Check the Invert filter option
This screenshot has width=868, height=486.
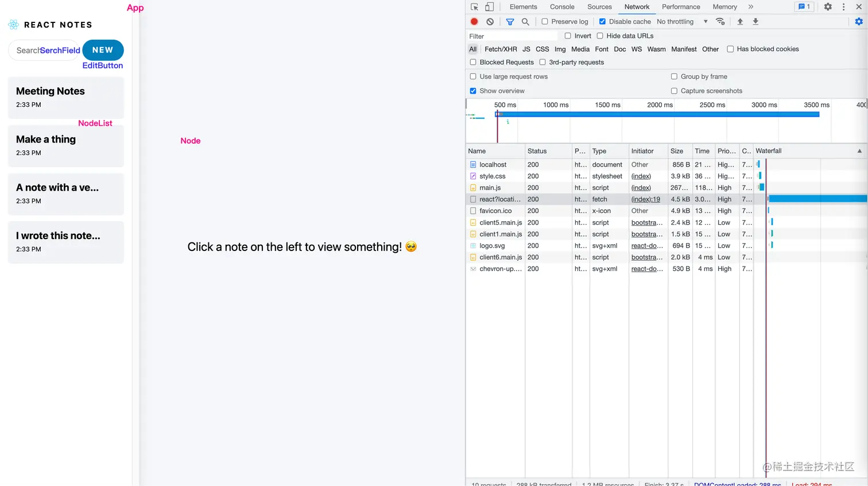(568, 36)
